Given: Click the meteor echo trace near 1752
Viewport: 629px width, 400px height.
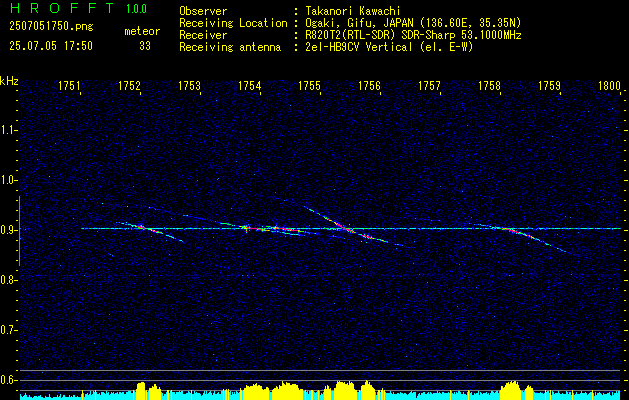Looking at the screenshot, I should [x=150, y=231].
